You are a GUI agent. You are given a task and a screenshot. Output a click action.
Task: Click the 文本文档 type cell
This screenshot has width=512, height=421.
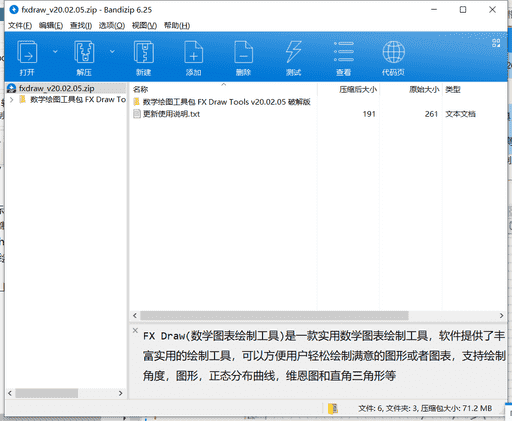click(x=461, y=114)
